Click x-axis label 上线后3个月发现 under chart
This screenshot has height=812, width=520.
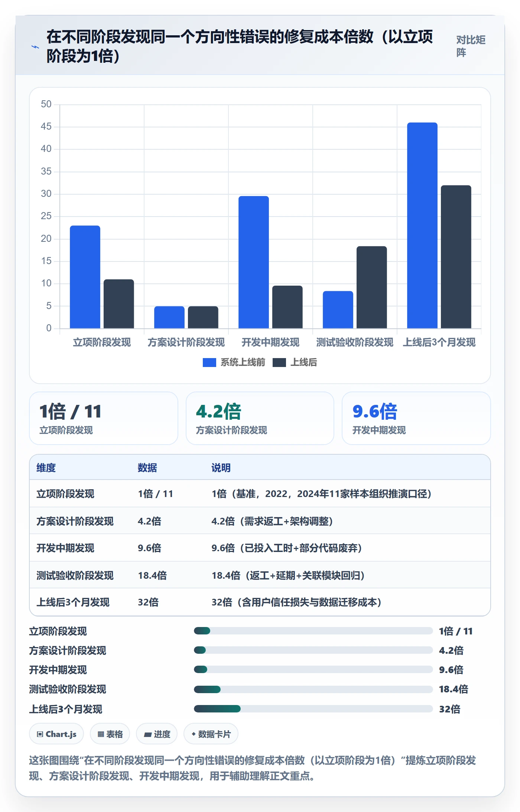[x=439, y=342]
